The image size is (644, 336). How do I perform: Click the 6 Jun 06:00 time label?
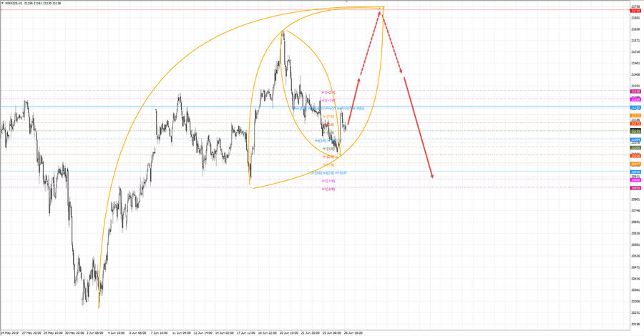pyautogui.click(x=138, y=332)
